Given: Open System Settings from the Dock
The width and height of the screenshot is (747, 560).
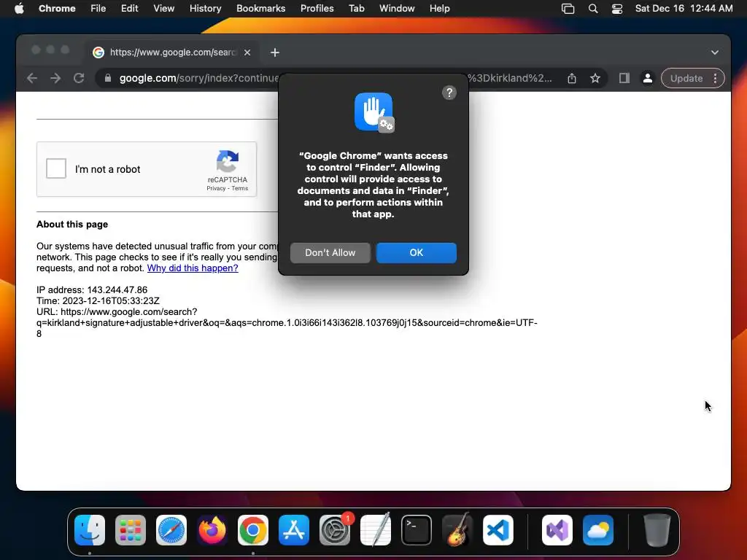Looking at the screenshot, I should (334, 530).
